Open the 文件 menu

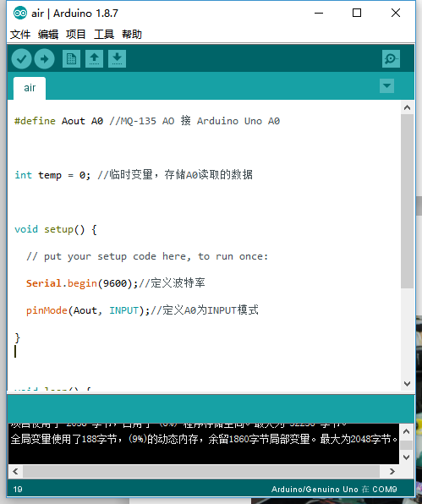20,34
